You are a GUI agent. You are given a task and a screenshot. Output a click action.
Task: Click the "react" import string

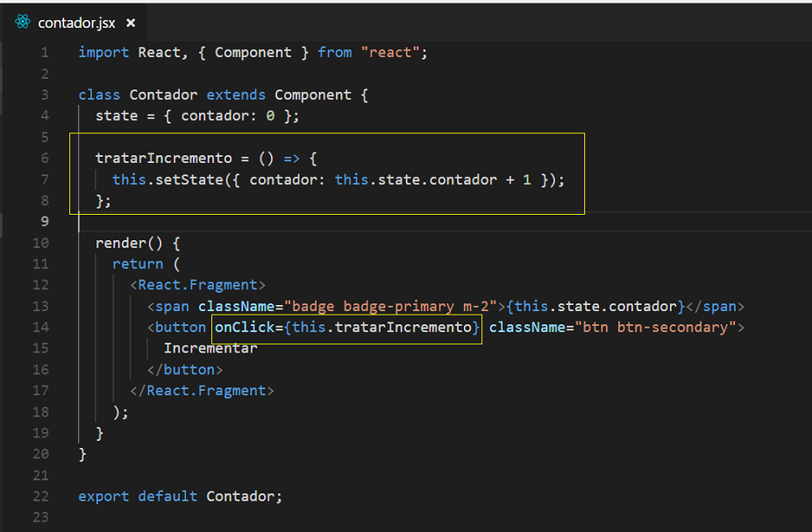pos(390,53)
